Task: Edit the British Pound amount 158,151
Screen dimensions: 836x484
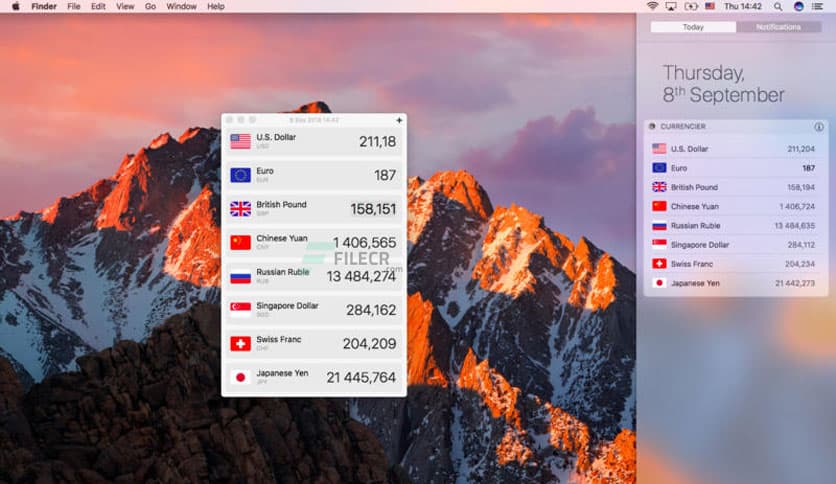Action: coord(373,209)
